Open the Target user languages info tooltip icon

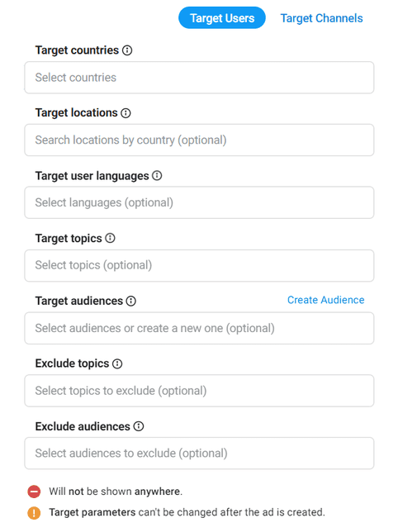point(157,176)
